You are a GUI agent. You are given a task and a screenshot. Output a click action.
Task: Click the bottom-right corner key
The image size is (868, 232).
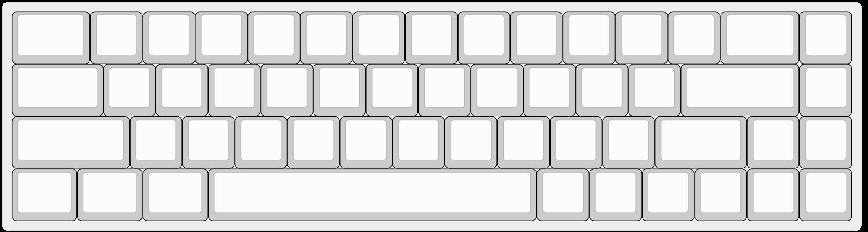click(826, 195)
